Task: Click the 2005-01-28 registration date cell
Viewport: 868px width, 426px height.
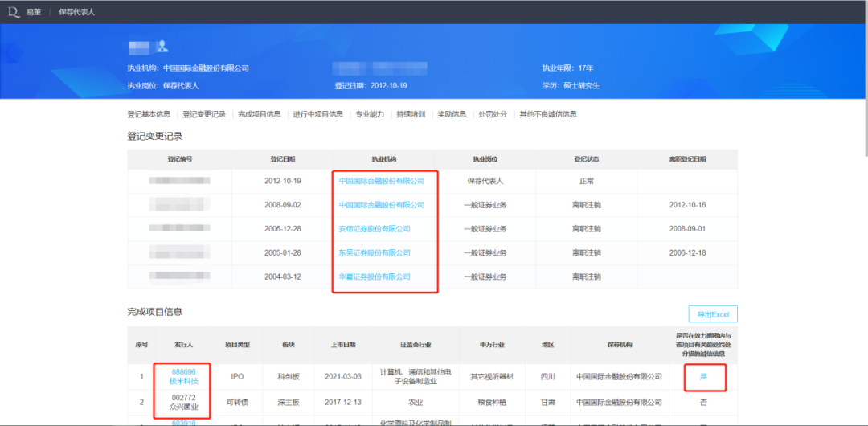Action: 282,252
